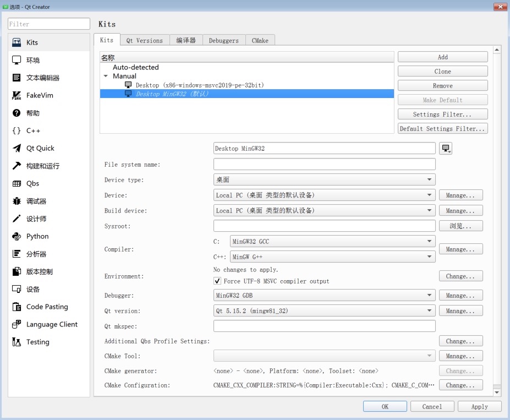Toggle Force UTF-8 MSVC compiler output
The image size is (510, 420).
click(217, 281)
